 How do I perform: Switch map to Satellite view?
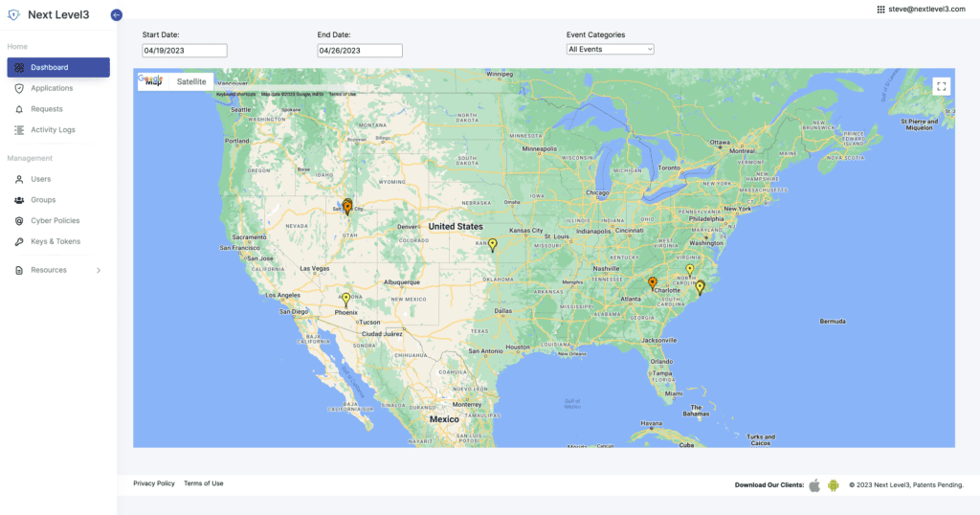[x=191, y=82]
